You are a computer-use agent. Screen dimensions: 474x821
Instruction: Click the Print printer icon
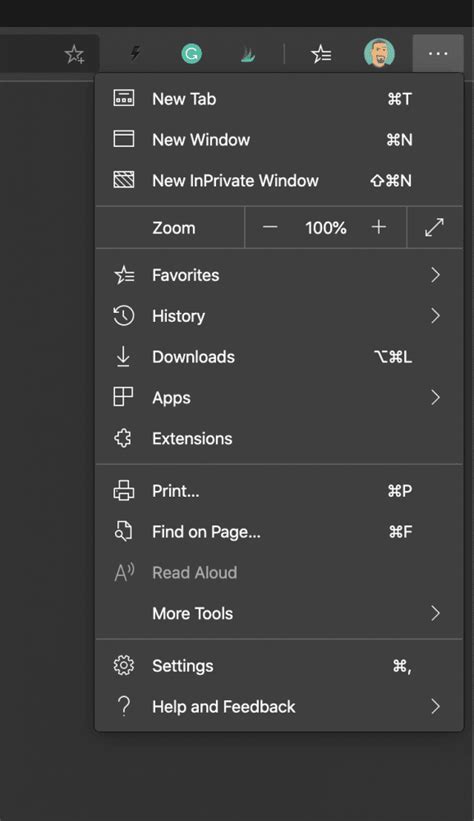coord(124,491)
